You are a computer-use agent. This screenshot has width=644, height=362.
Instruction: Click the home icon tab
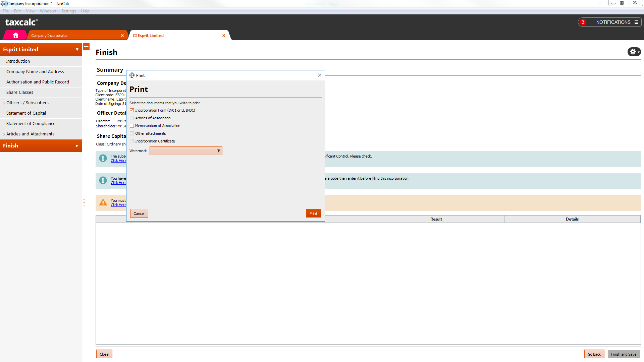[15, 35]
